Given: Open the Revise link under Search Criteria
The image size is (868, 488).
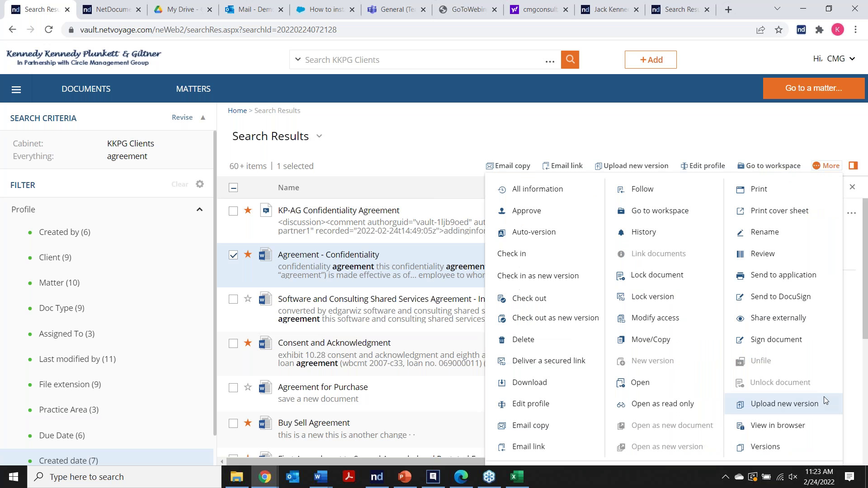Looking at the screenshot, I should click(x=182, y=117).
